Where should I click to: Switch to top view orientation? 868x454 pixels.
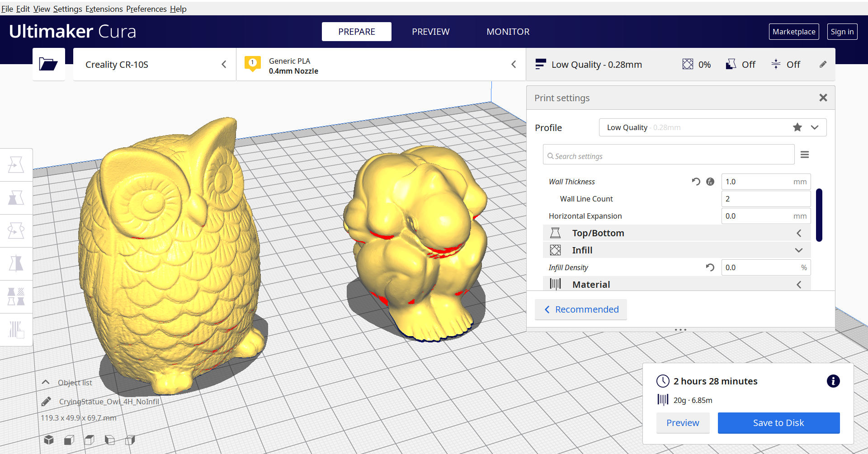[90, 440]
